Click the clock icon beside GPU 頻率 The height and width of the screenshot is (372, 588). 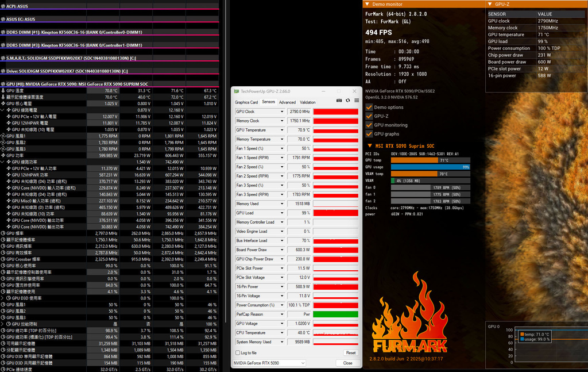(3, 233)
